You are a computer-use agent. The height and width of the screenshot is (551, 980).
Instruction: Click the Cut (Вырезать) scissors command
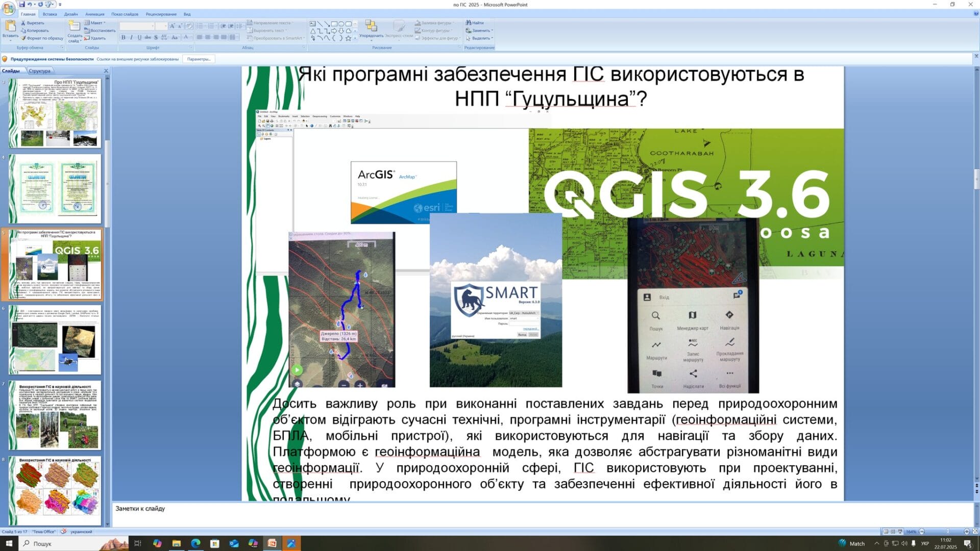click(x=33, y=23)
